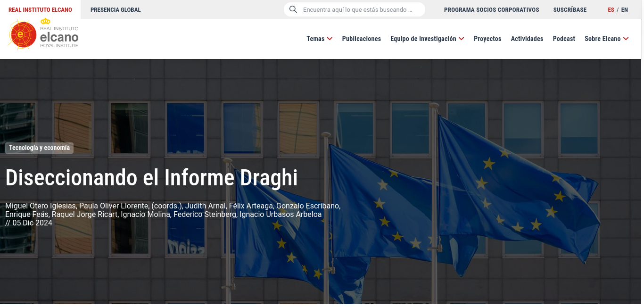Click the author name Judith Arnal

[205, 206]
